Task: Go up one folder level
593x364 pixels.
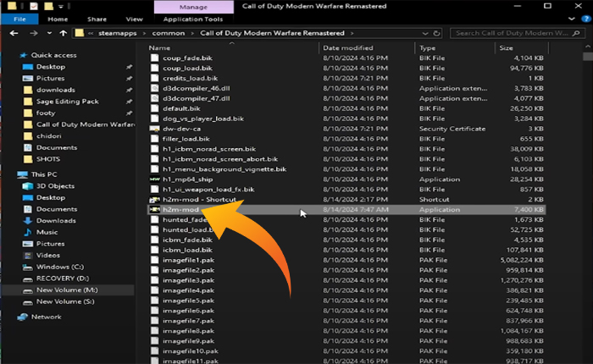Action: click(x=64, y=33)
